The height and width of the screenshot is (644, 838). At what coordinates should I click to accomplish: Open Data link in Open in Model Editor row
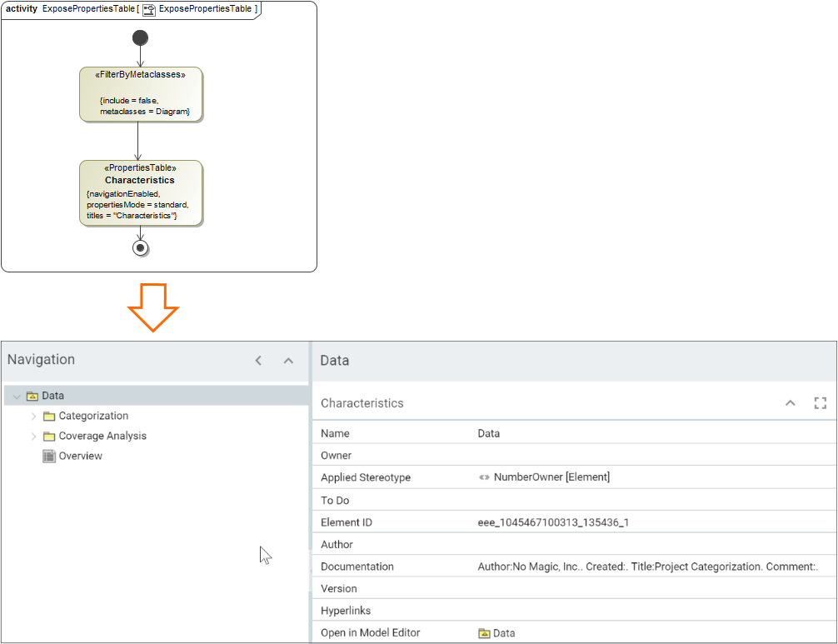click(504, 633)
